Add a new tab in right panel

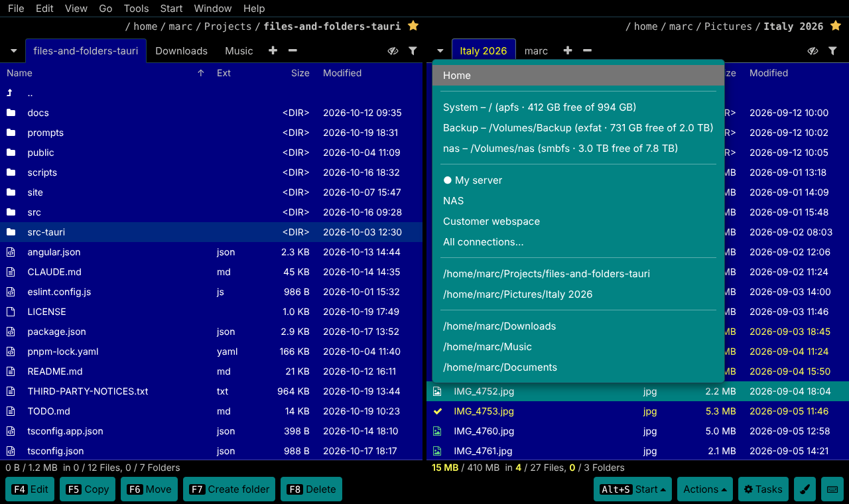[x=567, y=50]
